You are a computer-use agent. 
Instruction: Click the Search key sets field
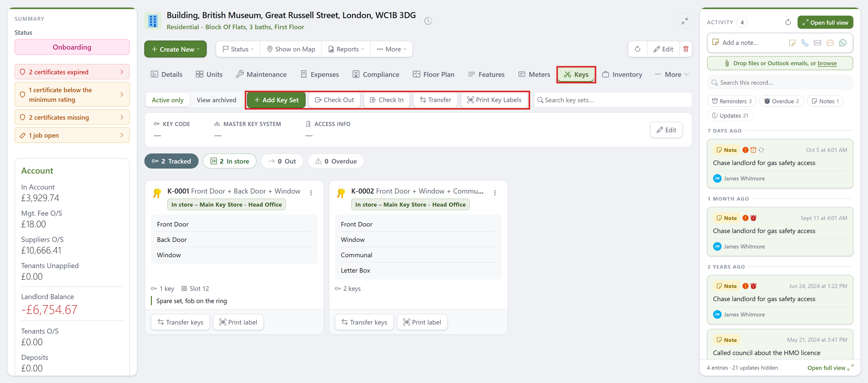click(613, 100)
